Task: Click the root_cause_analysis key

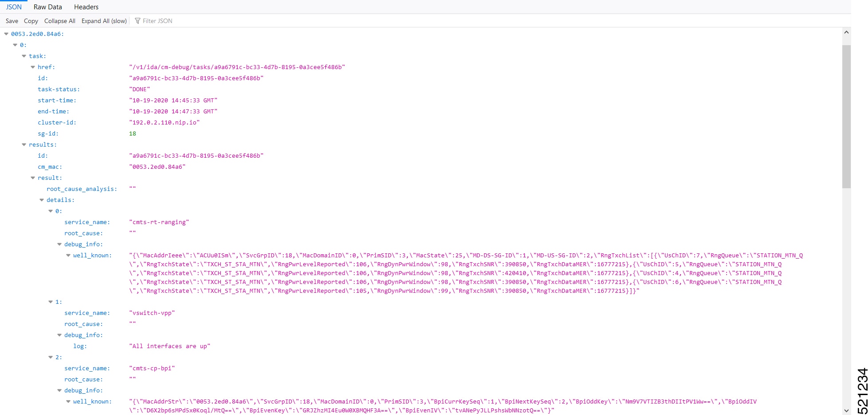Action: pyautogui.click(x=82, y=189)
